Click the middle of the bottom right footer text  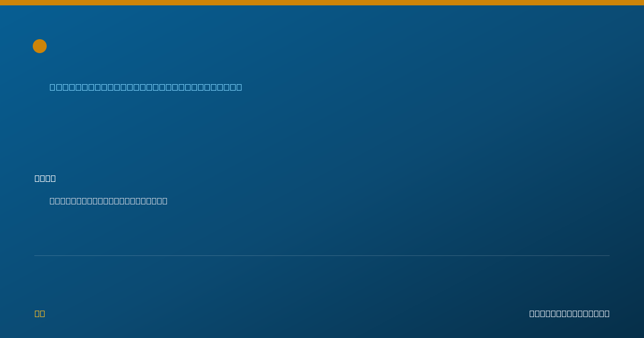click(x=569, y=313)
